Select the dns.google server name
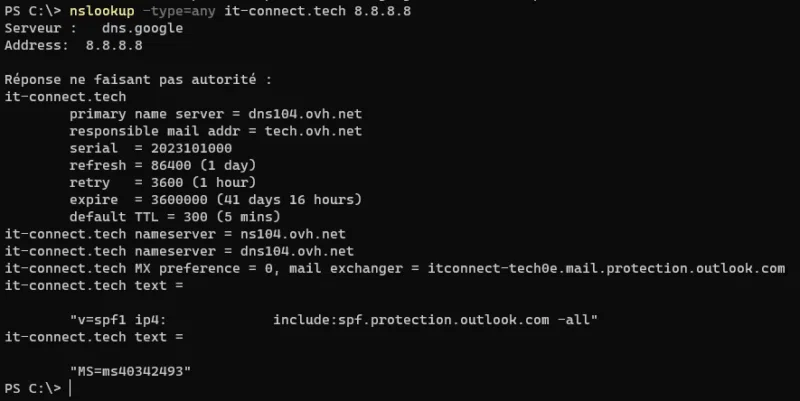Image resolution: width=800 pixels, height=401 pixels. (x=143, y=27)
